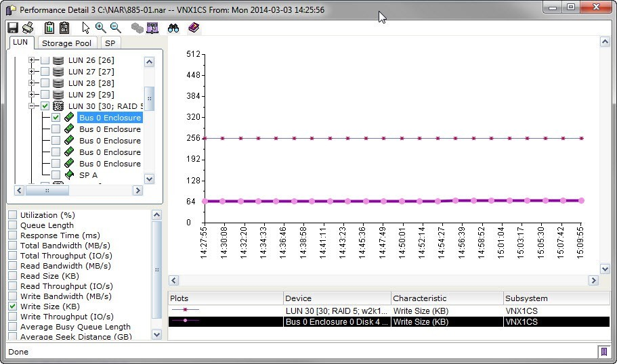Select the Bus 0 Enclosure 0 Disk 4 legend row
Viewport: 617px width, 364px height.
(389, 321)
